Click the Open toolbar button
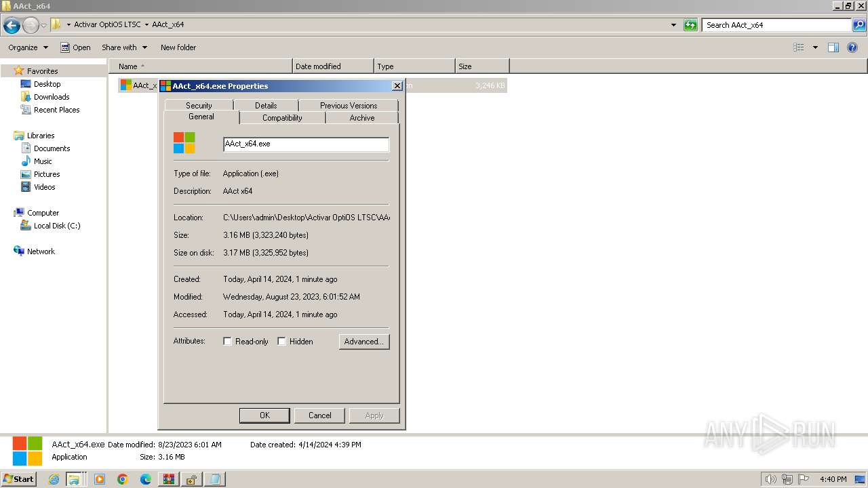The image size is (868, 488). point(75,47)
